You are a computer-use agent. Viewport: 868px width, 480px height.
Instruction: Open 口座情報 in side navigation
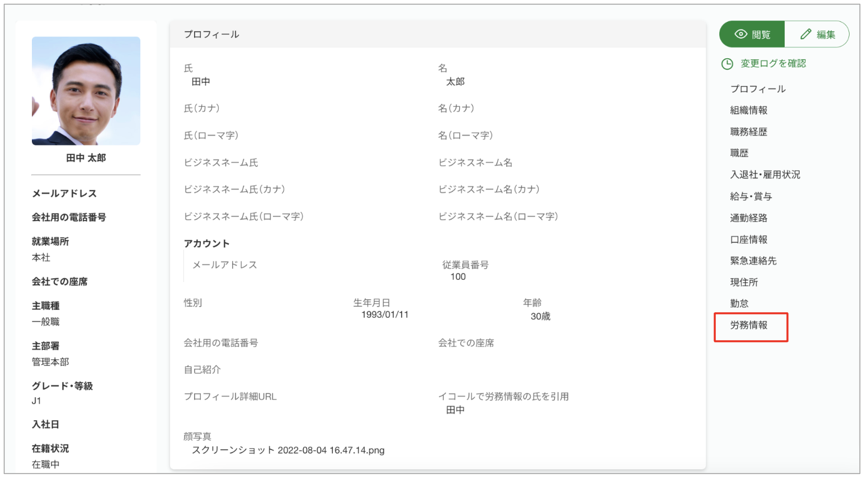(749, 239)
